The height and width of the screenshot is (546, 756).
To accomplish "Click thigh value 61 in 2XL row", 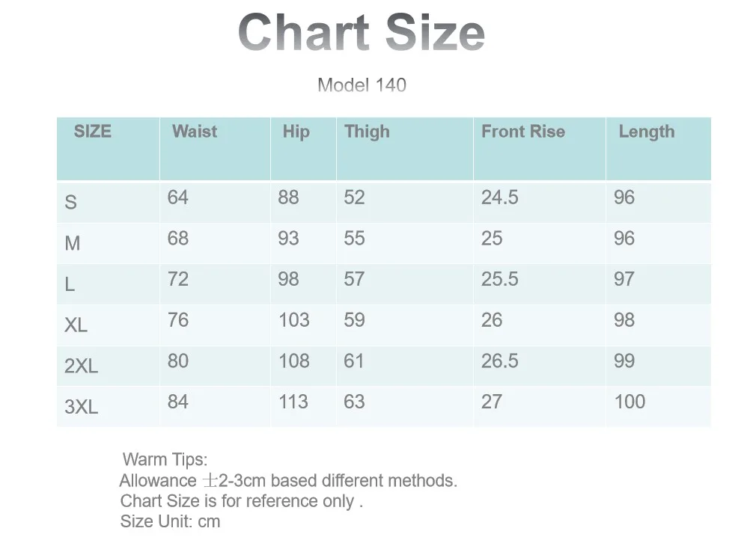I will (354, 361).
